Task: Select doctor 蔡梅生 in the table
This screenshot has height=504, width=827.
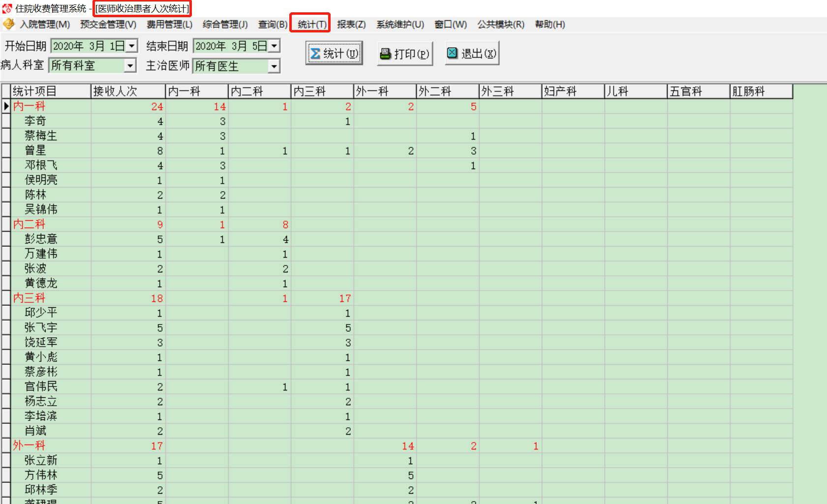Action: [41, 136]
